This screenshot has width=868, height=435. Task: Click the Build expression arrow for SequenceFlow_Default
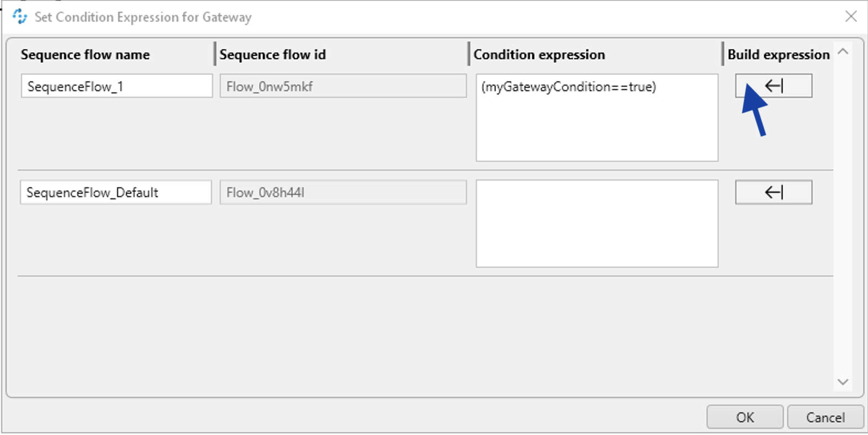772,192
